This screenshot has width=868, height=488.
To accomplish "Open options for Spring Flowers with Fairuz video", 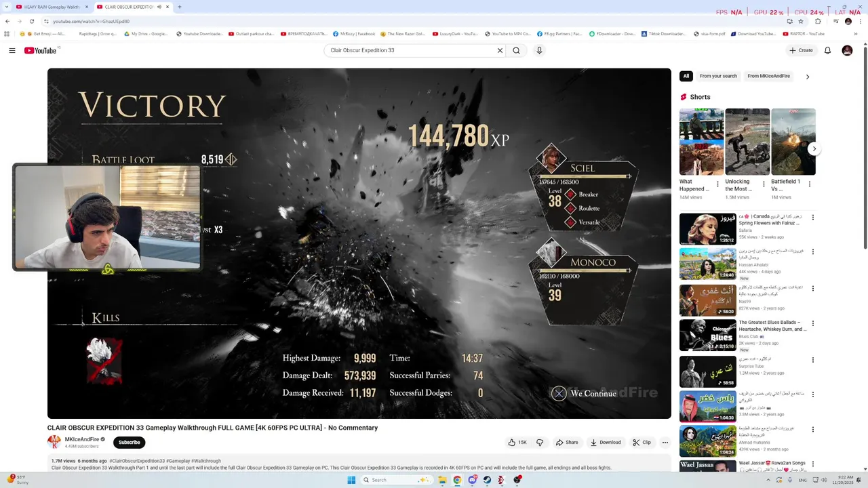I will tap(813, 218).
